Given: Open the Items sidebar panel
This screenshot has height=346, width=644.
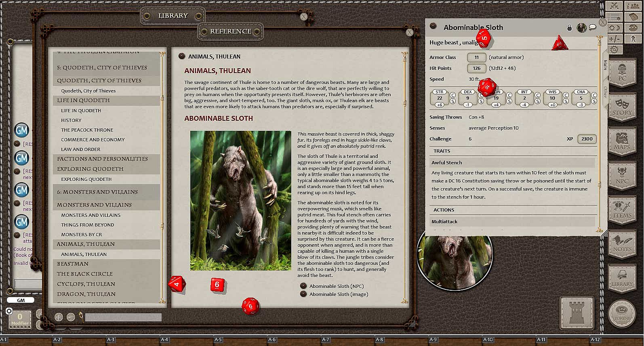Looking at the screenshot, I should click(x=622, y=210).
